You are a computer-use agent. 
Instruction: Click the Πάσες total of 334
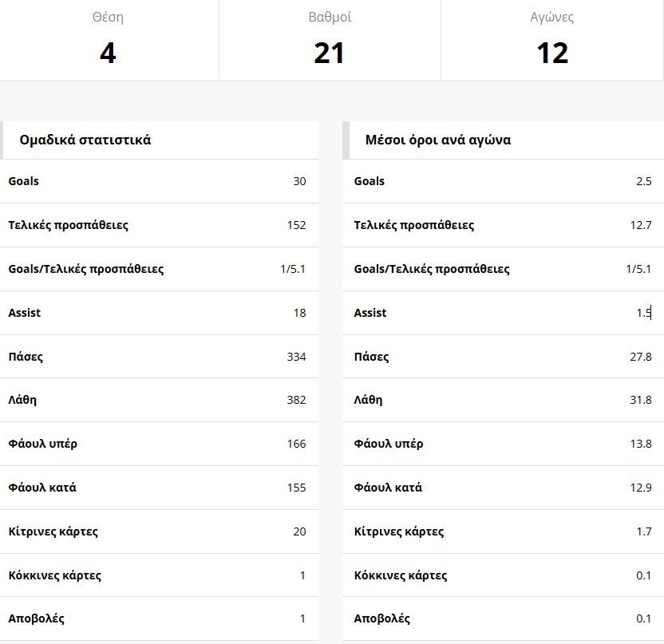tap(296, 357)
